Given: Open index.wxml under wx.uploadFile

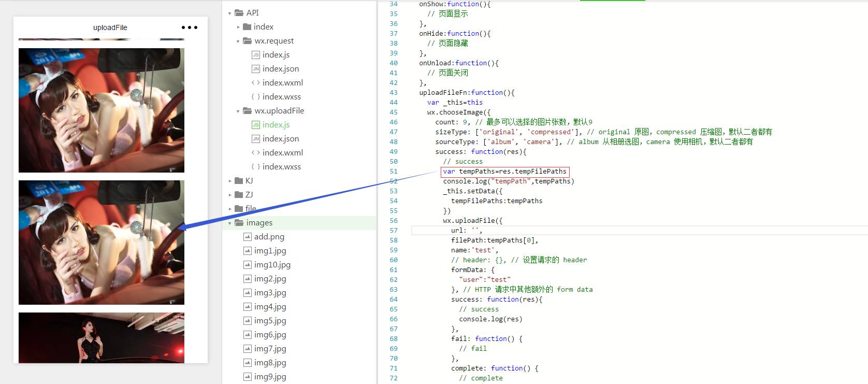Looking at the screenshot, I should (283, 152).
